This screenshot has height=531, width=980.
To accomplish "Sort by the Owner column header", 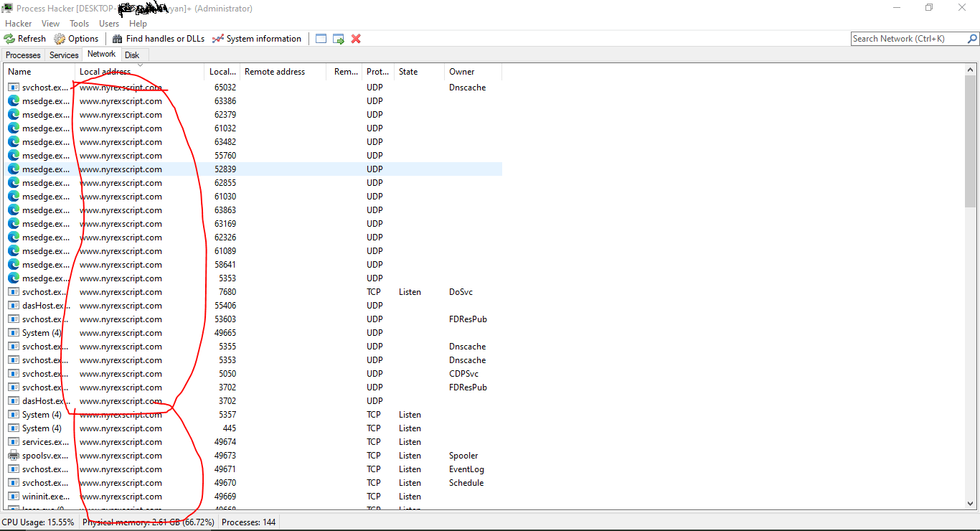I will pos(473,72).
